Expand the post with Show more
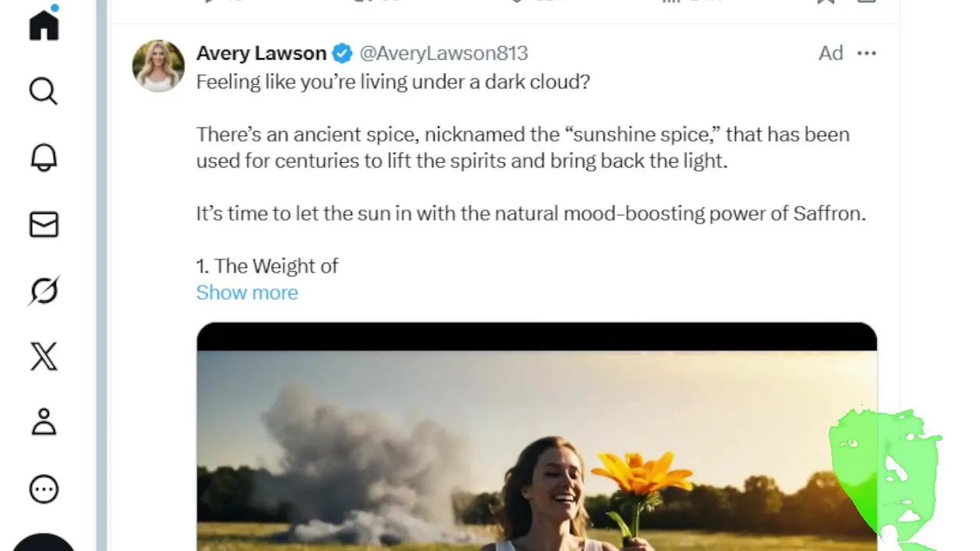The image size is (980, 551). coord(247,292)
